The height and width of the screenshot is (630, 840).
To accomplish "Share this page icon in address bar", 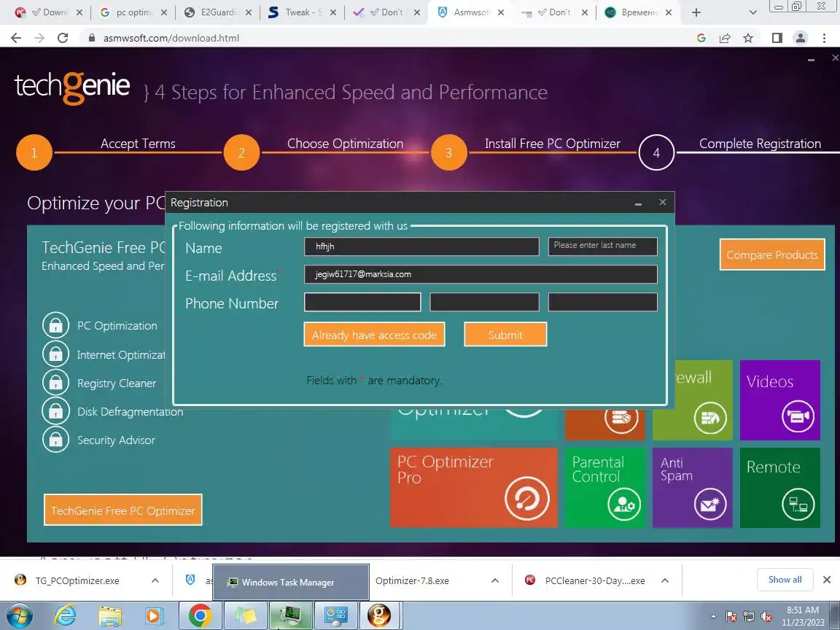I will (725, 37).
